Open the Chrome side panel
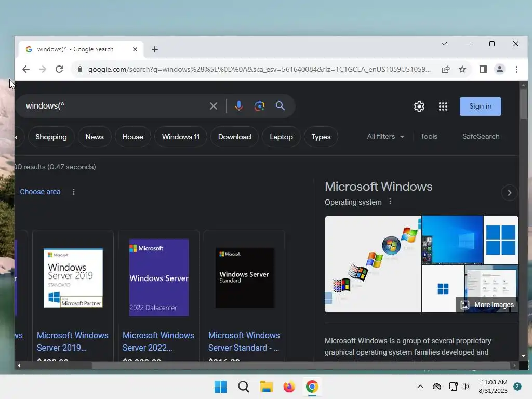532x399 pixels. pos(483,69)
